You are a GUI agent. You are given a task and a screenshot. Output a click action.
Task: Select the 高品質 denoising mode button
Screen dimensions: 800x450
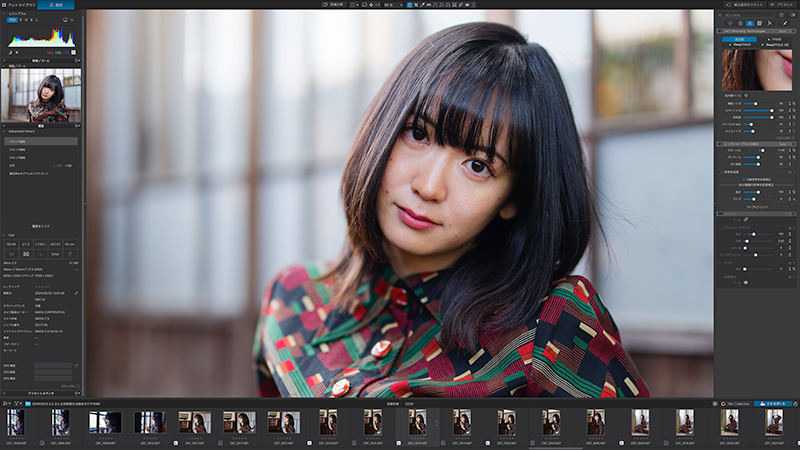739,39
